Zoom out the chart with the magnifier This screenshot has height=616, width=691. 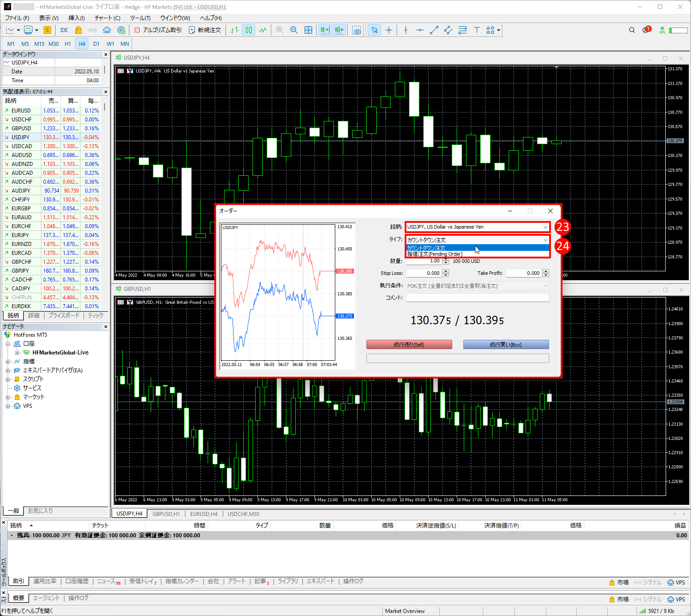[x=294, y=30]
